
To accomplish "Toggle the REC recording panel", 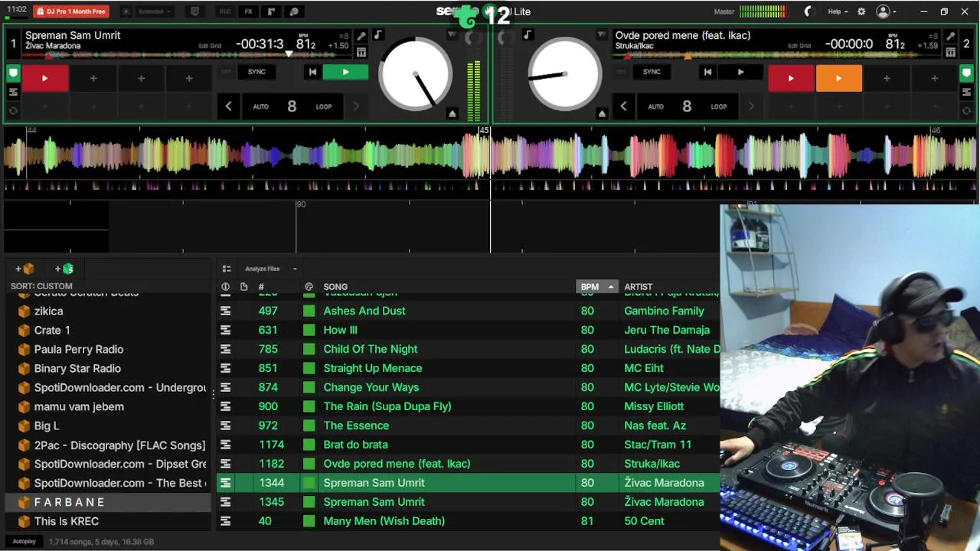I will 225,11.
